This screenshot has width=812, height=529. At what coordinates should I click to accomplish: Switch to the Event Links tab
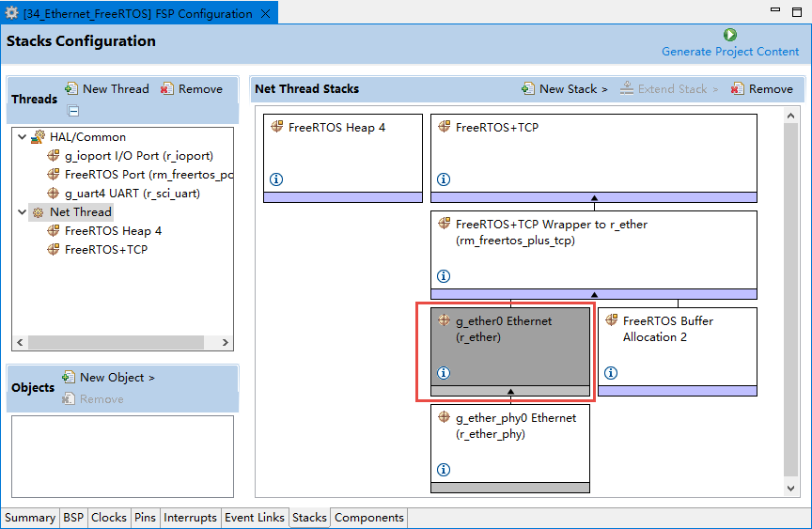255,518
